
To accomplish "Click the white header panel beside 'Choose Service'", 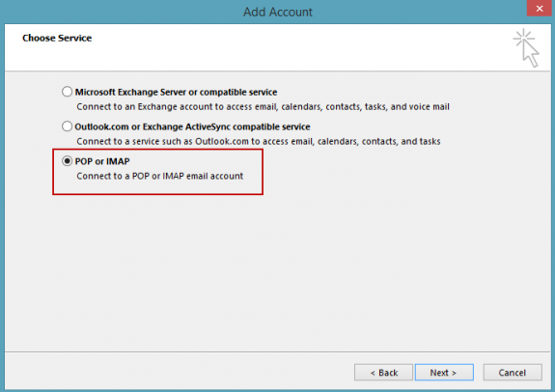I will (283, 48).
